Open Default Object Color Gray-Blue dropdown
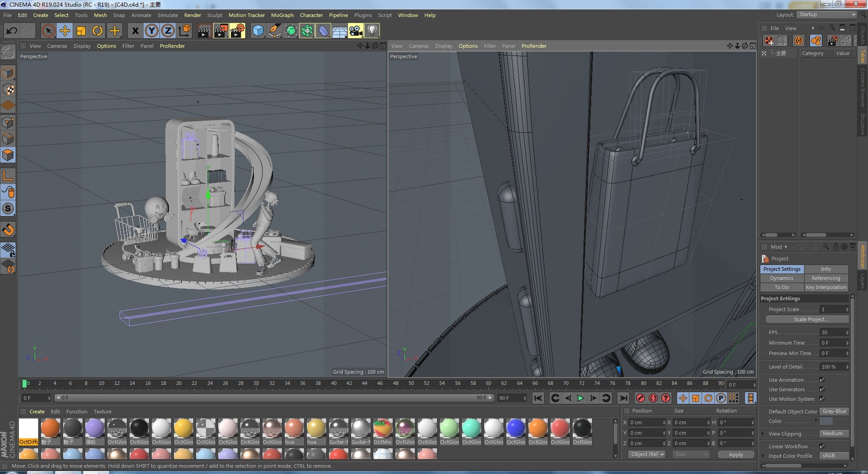This screenshot has height=474, width=868. click(834, 412)
